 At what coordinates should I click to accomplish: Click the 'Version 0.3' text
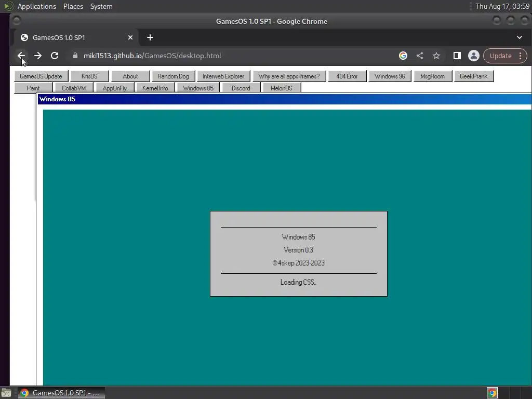(x=299, y=250)
